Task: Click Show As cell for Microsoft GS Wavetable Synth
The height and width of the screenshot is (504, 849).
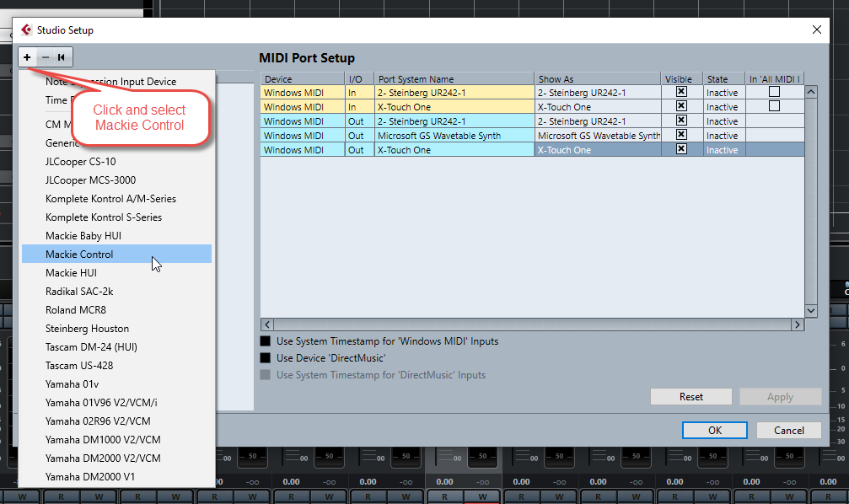Action: pos(598,136)
